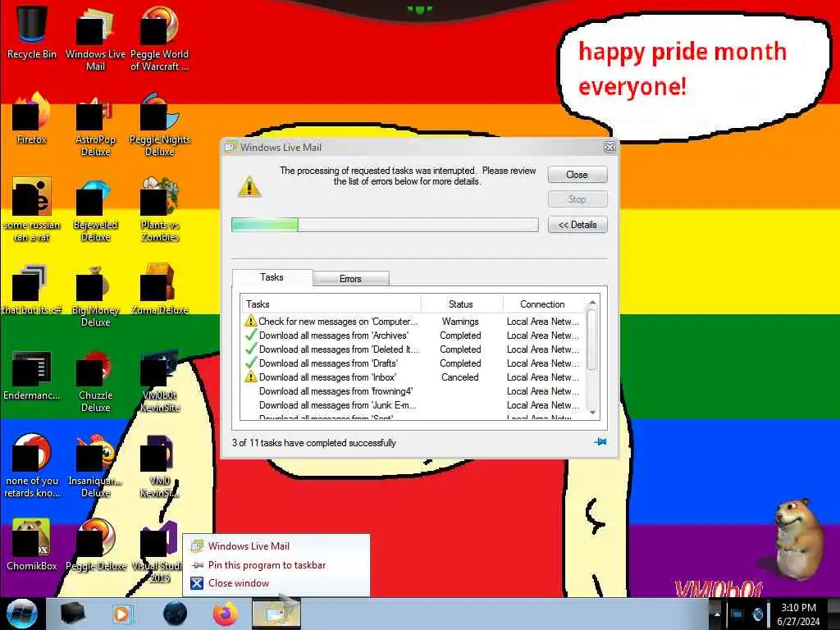Click the volume icon in the system tray
Viewport: 840px width, 630px height.
tap(757, 614)
